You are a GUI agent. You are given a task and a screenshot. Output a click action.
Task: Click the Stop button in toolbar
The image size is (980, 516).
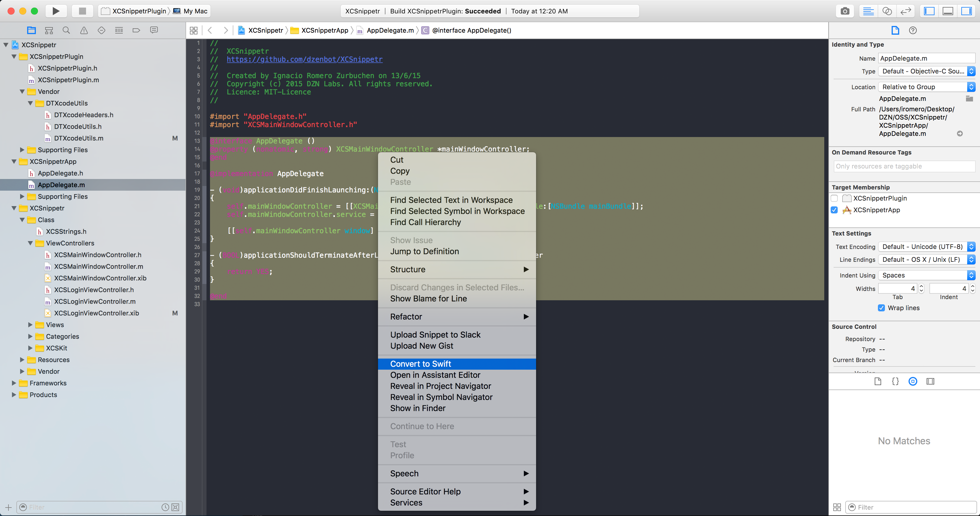point(82,11)
